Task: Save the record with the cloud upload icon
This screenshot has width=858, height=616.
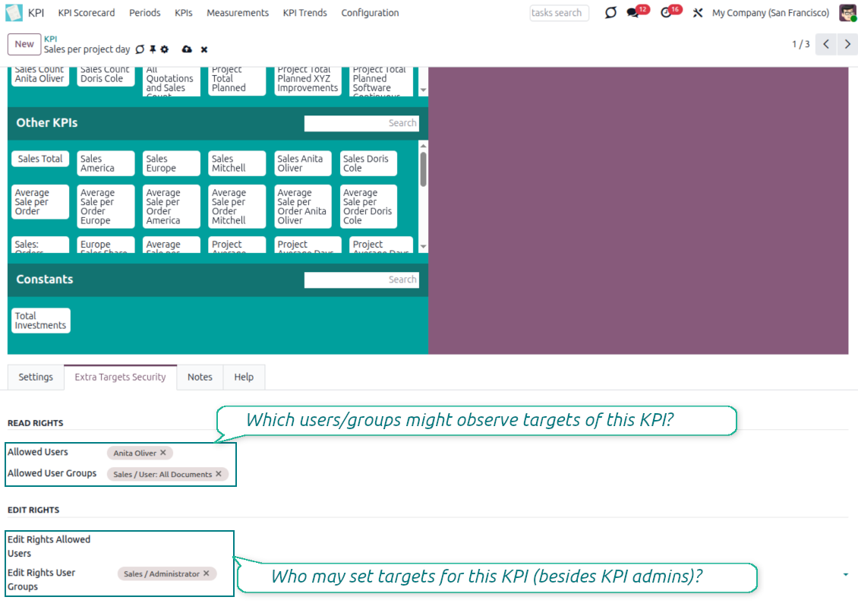Action: click(187, 49)
